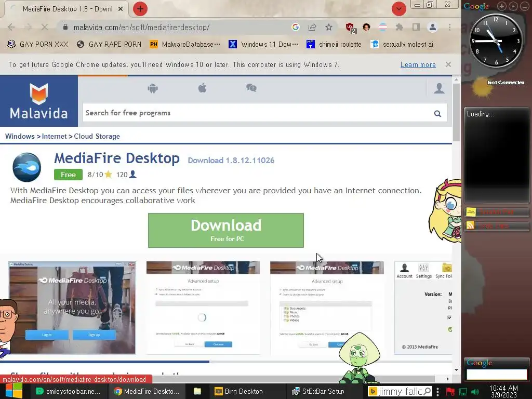The image size is (532, 399).
Task: Click horizontal scrollbar right arrow
Action: 447,379
